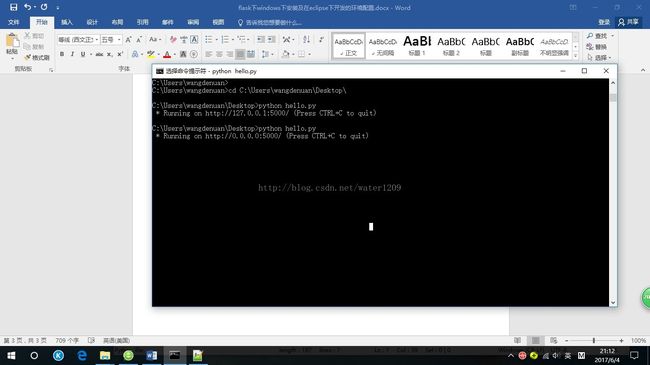The width and height of the screenshot is (650, 365).
Task: Decrease font size with the shrink font icon
Action: coord(139,39)
